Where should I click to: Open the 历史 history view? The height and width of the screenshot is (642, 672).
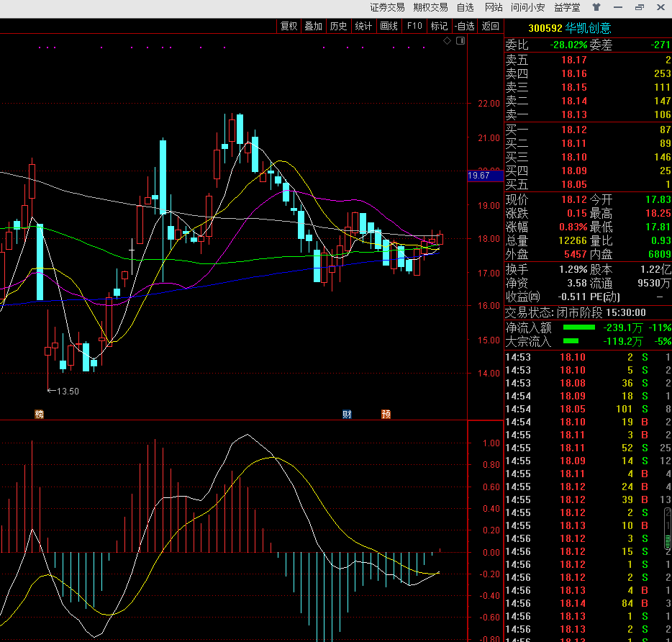pos(338,26)
